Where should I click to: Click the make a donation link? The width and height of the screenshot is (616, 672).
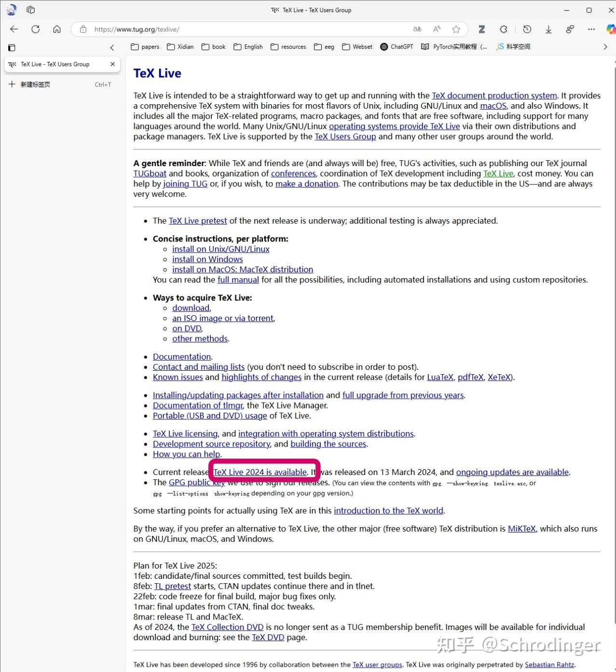point(307,183)
